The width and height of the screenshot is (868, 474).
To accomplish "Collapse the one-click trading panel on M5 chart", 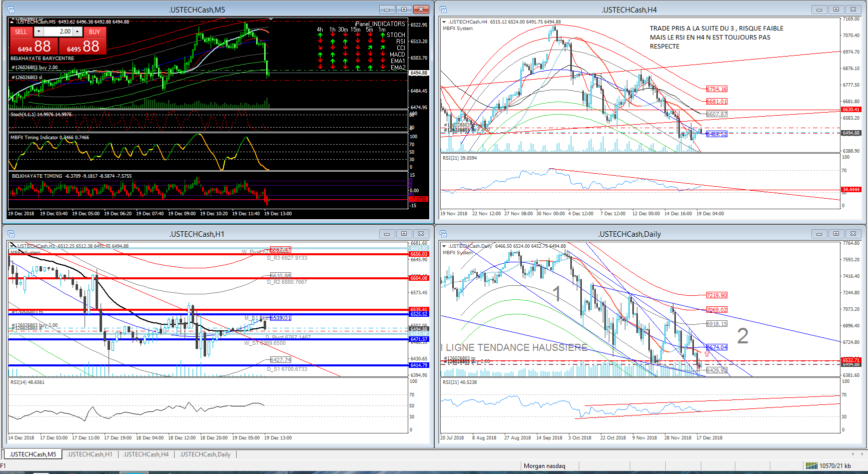I will [x=13, y=22].
